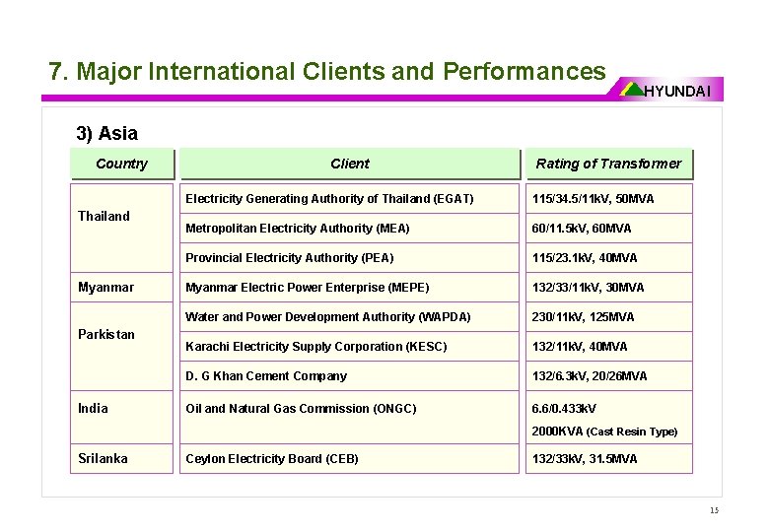Screen dimensions: 769x532
Task: Click 'Metropolitan Electricity Authority (MEA)' row
Action: click(349, 229)
